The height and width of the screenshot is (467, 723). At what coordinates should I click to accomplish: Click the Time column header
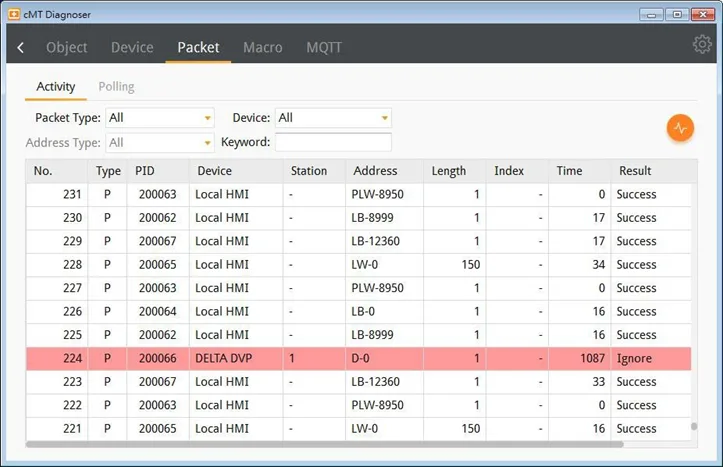[580, 171]
